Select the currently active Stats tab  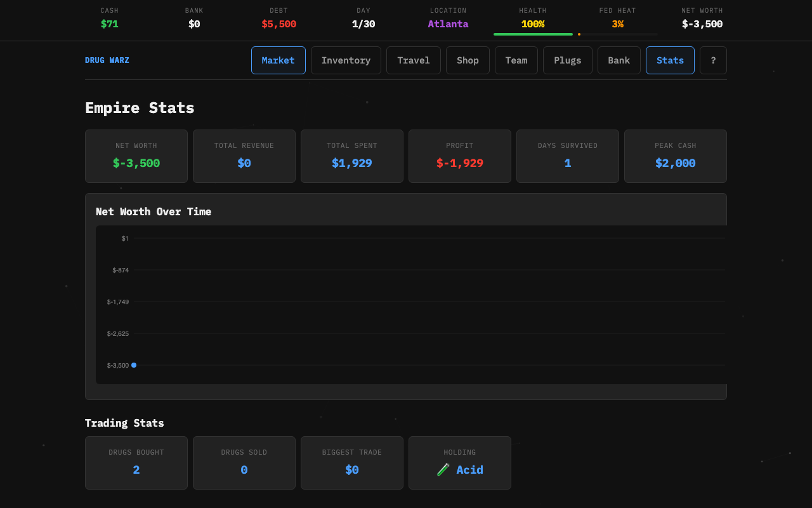670,60
